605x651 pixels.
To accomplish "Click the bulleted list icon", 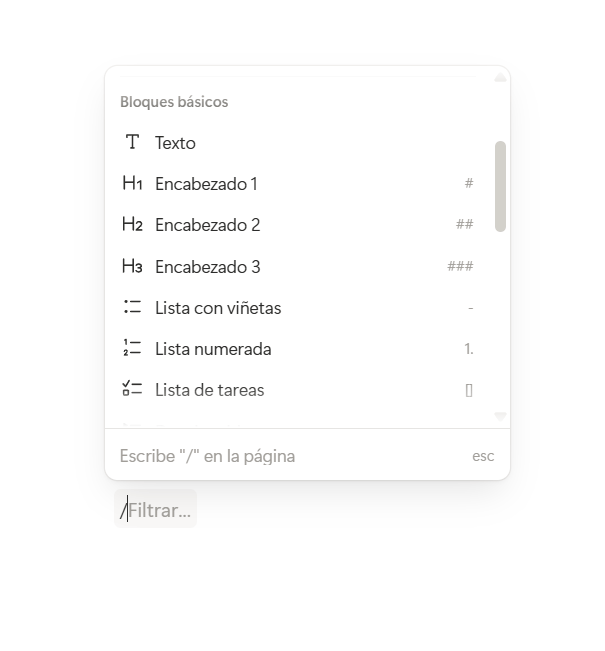I will (132, 307).
